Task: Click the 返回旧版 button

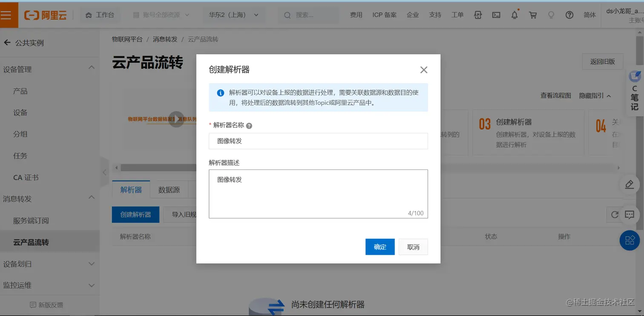Action: (602, 61)
